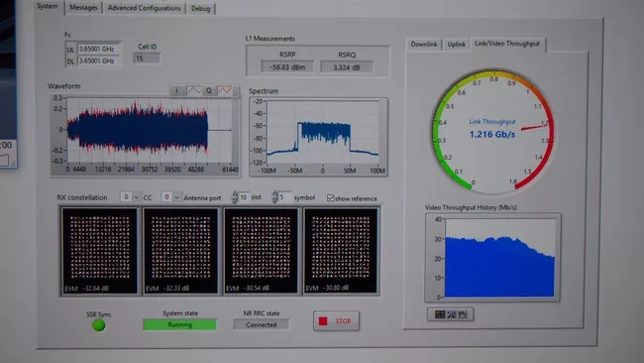
Task: Click the Link Throughput gauge needle
Action: pos(534,127)
